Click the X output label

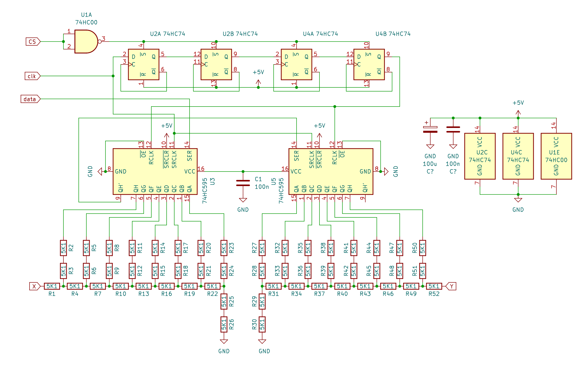[x=35, y=286]
